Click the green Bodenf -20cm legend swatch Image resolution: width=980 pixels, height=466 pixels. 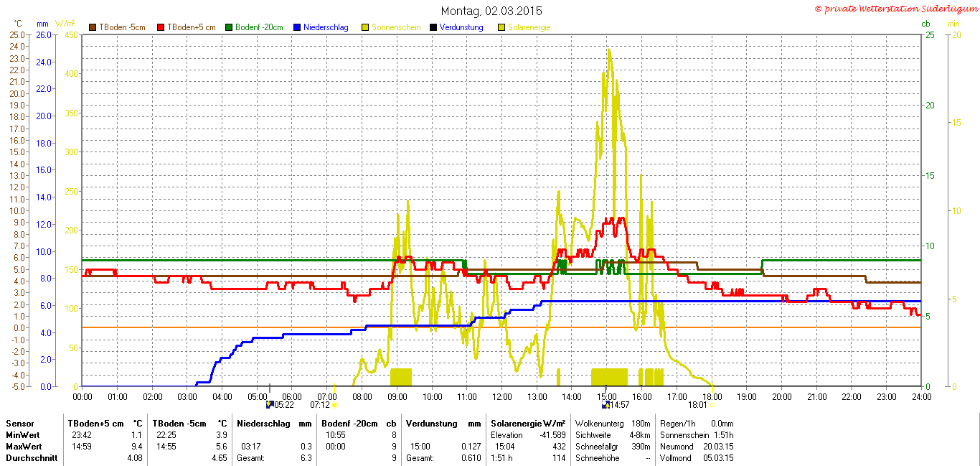[230, 27]
